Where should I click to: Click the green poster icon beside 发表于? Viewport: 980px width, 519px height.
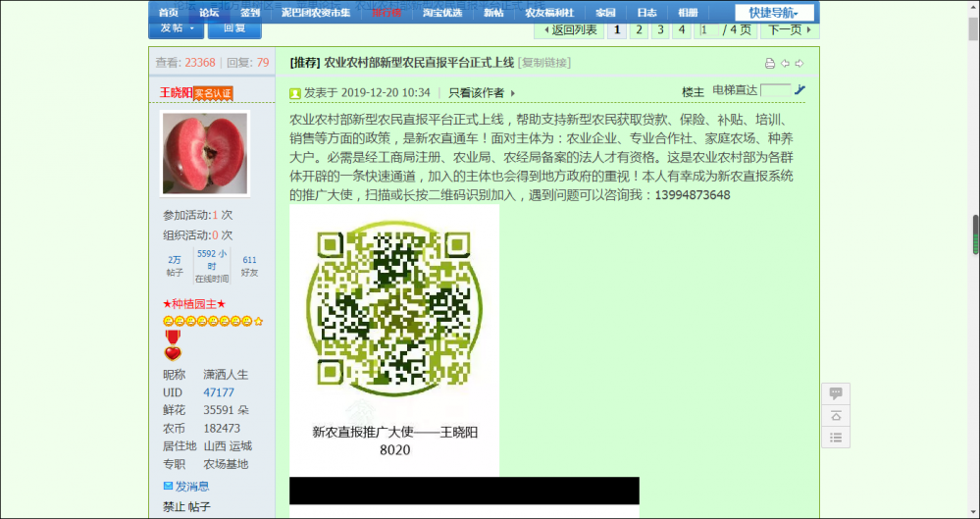295,93
